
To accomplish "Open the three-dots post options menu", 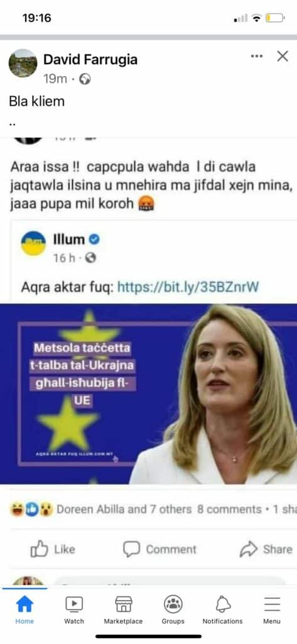I will (257, 56).
